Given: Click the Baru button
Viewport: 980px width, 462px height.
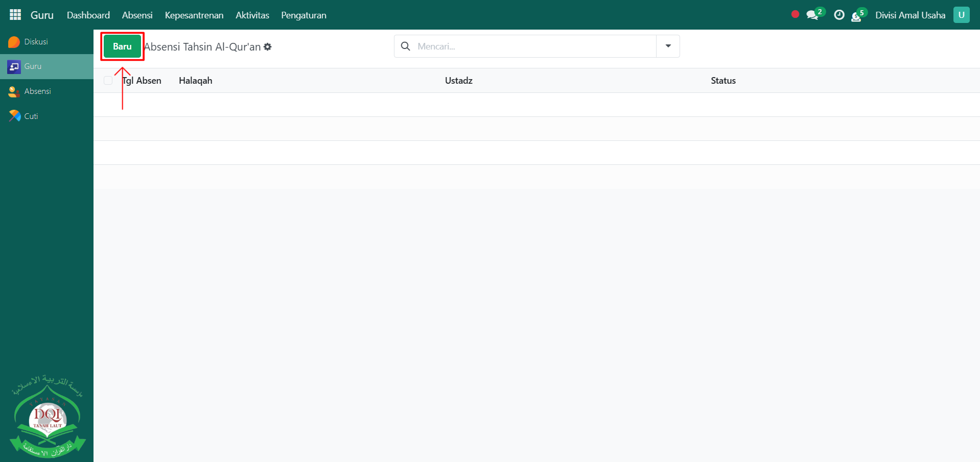Looking at the screenshot, I should [122, 46].
